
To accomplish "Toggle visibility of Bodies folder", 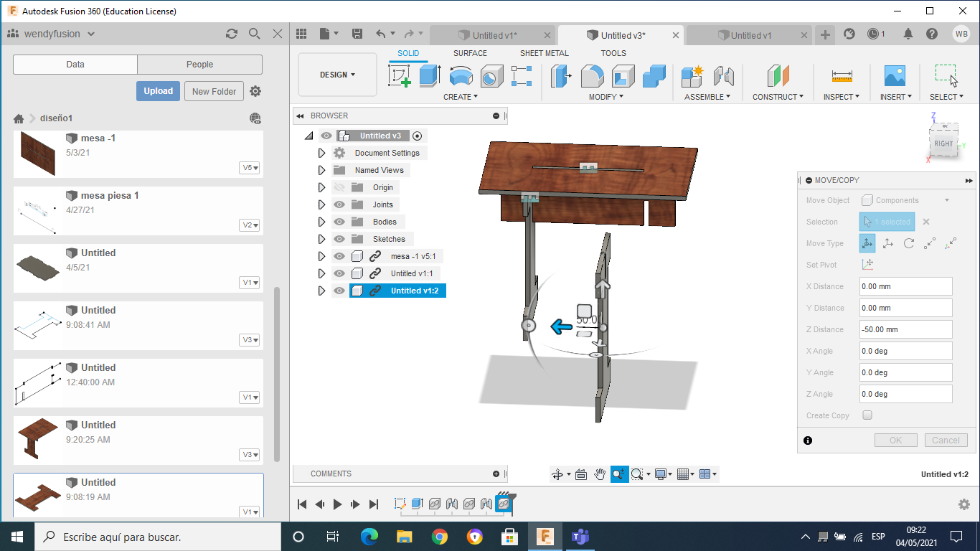I will tap(340, 222).
